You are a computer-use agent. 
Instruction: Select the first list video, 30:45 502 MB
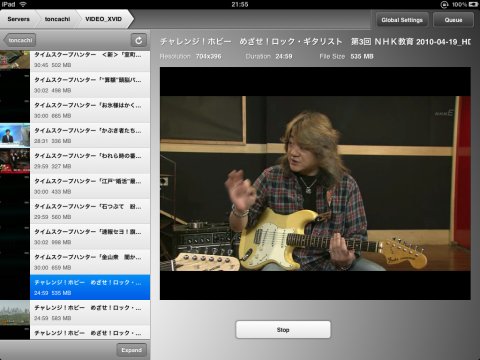pyautogui.click(x=90, y=60)
